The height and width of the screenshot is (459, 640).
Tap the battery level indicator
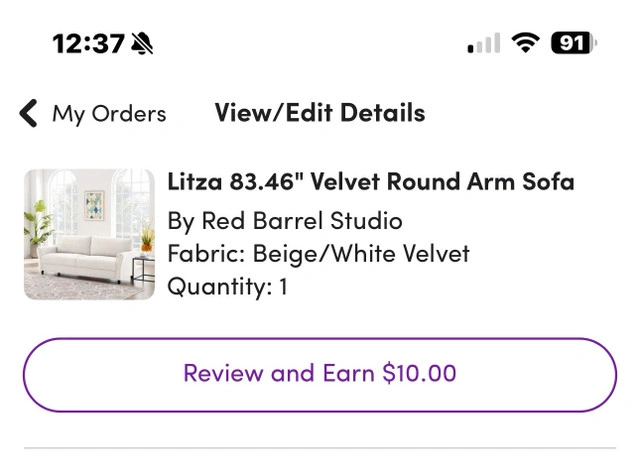(x=573, y=43)
